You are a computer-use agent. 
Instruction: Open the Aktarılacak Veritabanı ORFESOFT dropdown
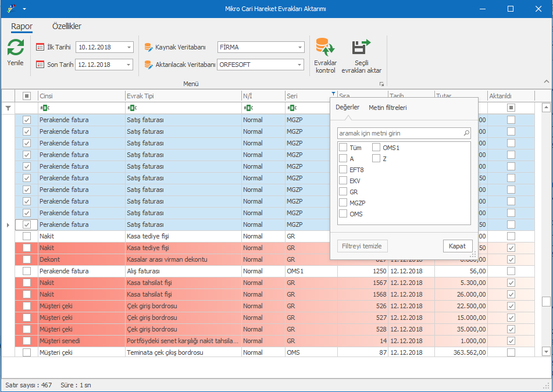point(299,65)
